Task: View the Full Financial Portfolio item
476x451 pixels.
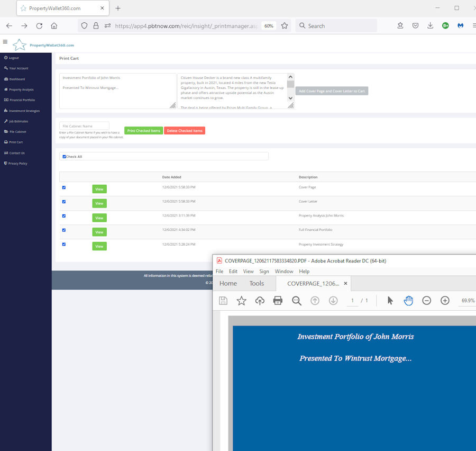Action: coord(99,232)
